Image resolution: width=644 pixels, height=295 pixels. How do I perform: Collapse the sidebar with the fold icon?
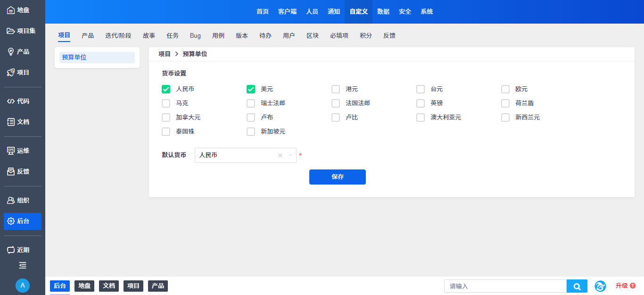coord(23,265)
